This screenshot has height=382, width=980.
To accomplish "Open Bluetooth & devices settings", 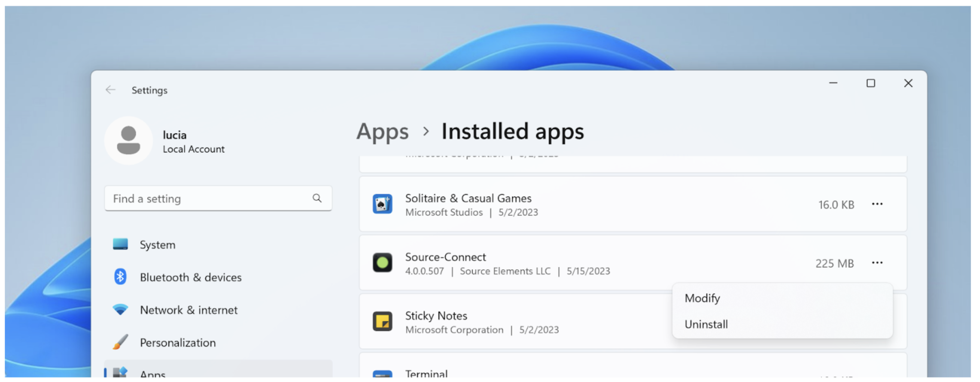I will pos(191,277).
